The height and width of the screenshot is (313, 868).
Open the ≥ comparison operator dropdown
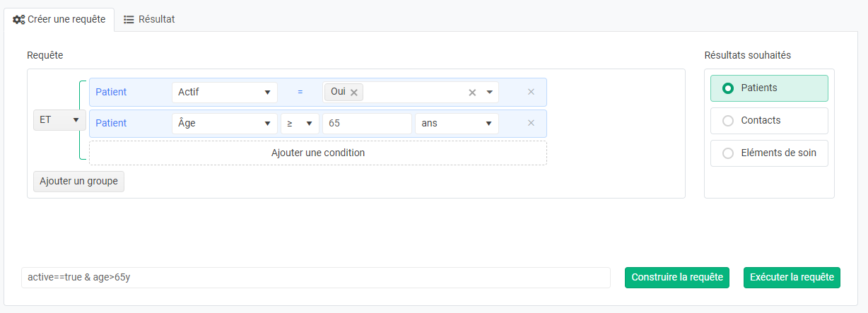pyautogui.click(x=300, y=123)
